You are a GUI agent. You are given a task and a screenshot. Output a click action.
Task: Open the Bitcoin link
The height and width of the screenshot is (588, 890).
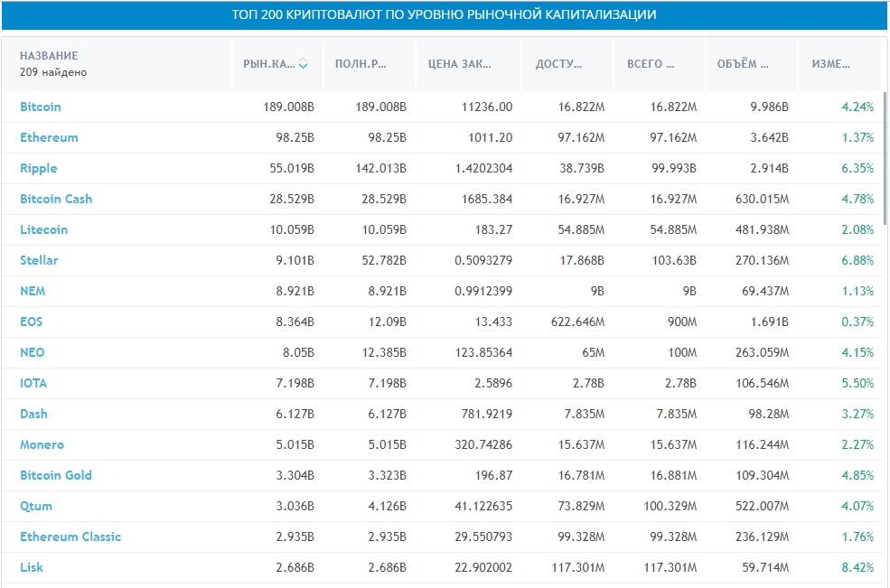tap(41, 107)
